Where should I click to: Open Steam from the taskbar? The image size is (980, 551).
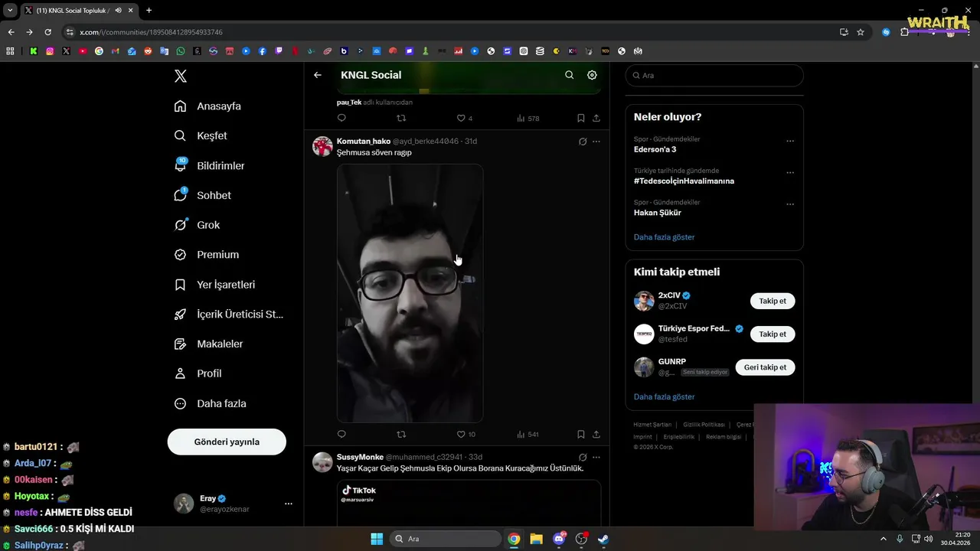click(603, 539)
